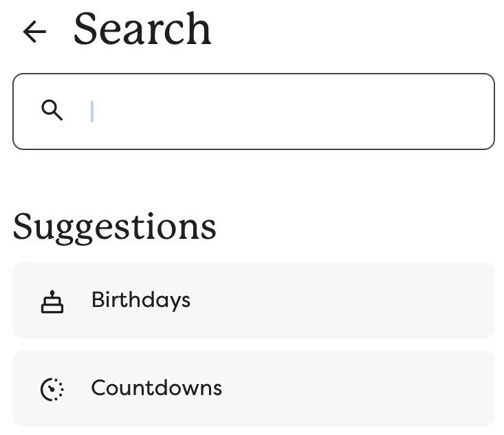This screenshot has height=435, width=504.
Task: Select the Birthdays suggestion
Action: tap(253, 300)
